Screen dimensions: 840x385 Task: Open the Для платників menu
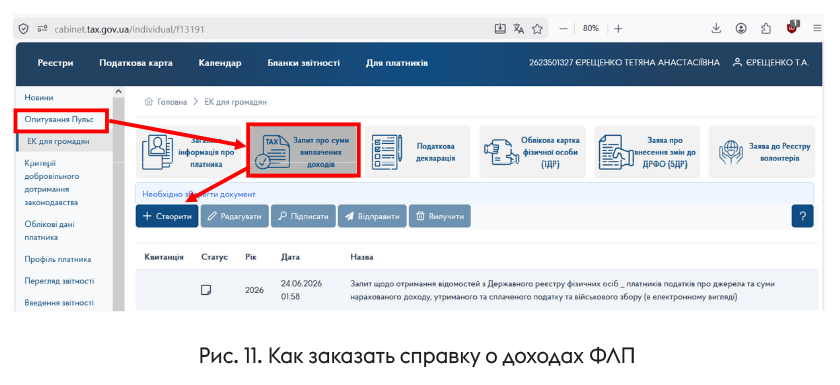tap(396, 63)
